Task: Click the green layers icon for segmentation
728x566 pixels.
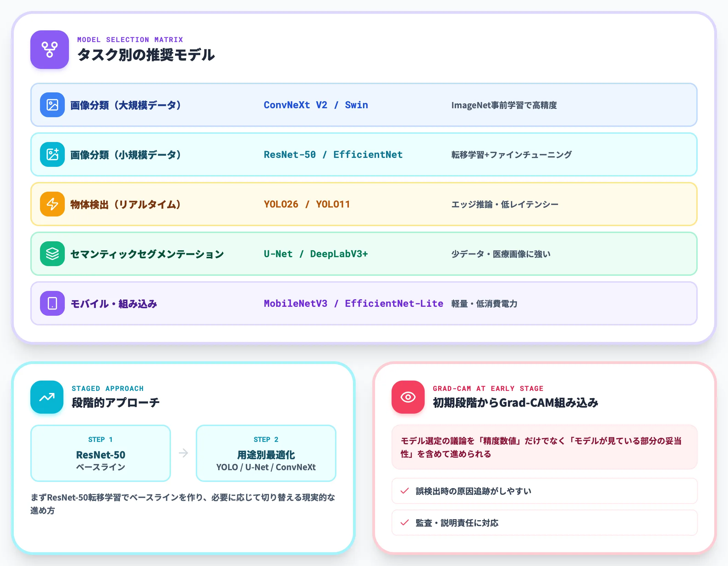Action: point(52,254)
